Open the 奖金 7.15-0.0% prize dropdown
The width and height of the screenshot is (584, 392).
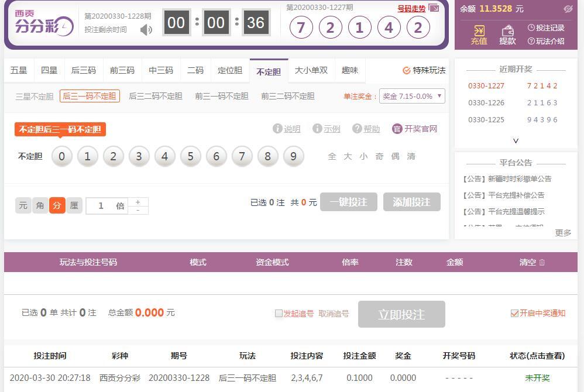tap(412, 96)
